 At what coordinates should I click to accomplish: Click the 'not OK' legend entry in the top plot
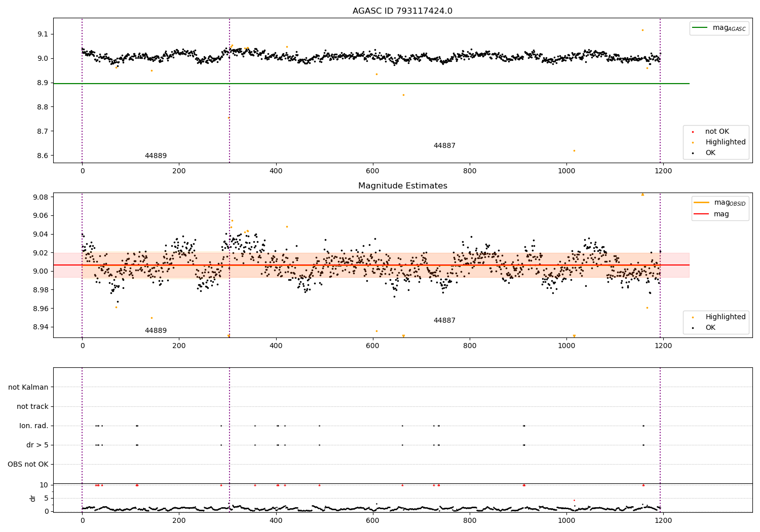point(717,132)
